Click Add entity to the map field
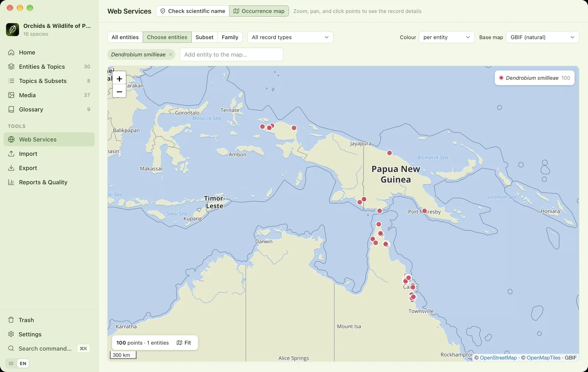Viewport: 588px width, 372px height. pos(232,55)
